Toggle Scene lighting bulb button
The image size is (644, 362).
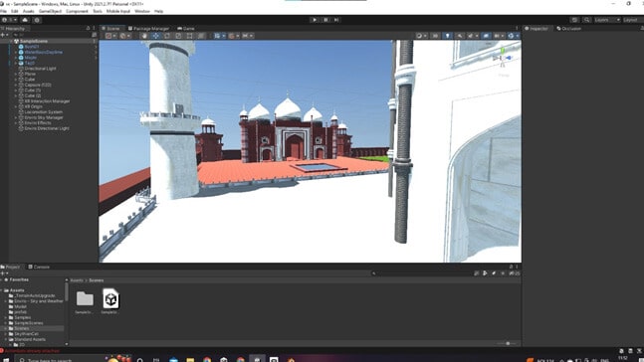[x=447, y=36]
